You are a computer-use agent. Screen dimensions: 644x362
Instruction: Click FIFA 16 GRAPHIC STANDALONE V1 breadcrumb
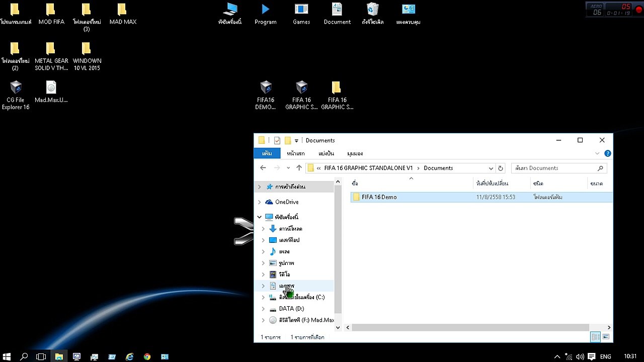(368, 168)
